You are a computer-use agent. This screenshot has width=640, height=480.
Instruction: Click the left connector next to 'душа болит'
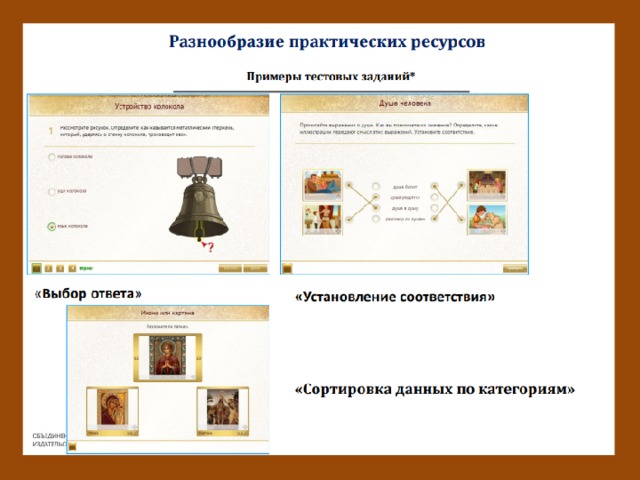coord(375,187)
